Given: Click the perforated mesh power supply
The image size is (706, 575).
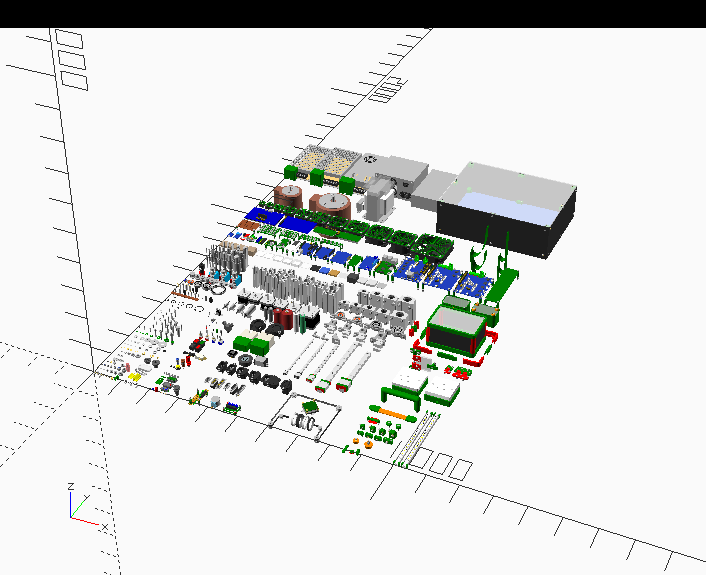Looking at the screenshot, I should 328,159.
